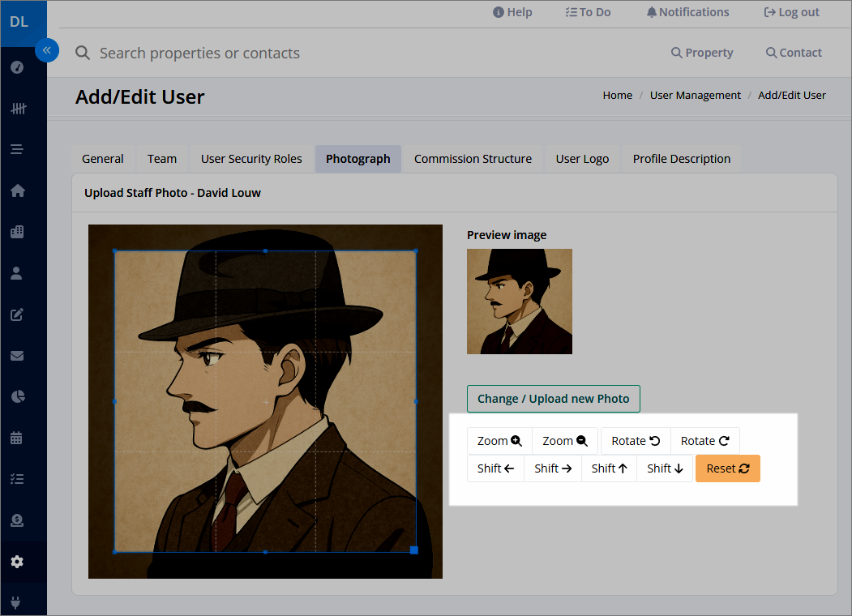Image resolution: width=852 pixels, height=616 pixels.
Task: Switch to User Security Roles tab
Action: 251,159
